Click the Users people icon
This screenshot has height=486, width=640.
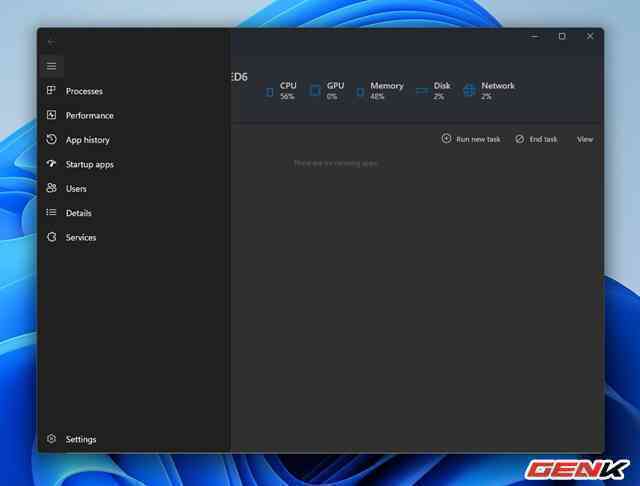(51, 188)
